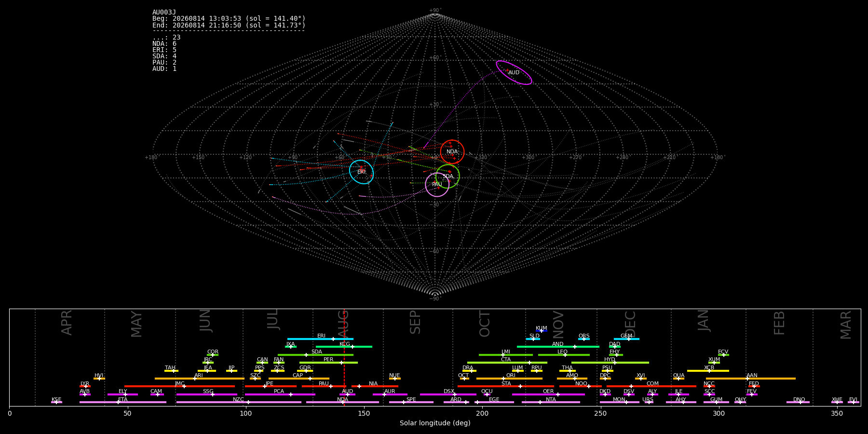Click the CAP shower bar in timeline
868x434 pixels.
pyautogui.click(x=299, y=379)
